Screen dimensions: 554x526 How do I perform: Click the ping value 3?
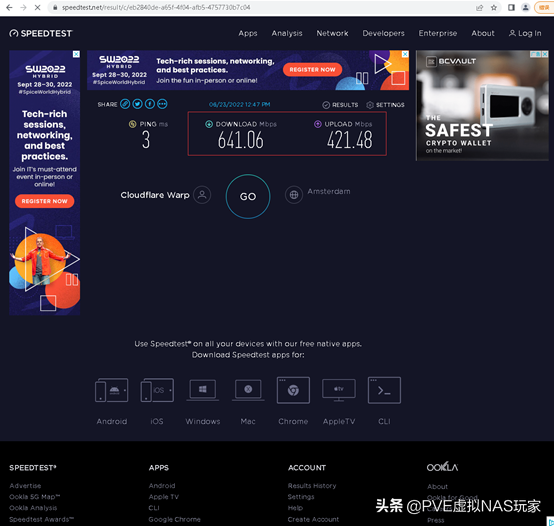(146, 140)
